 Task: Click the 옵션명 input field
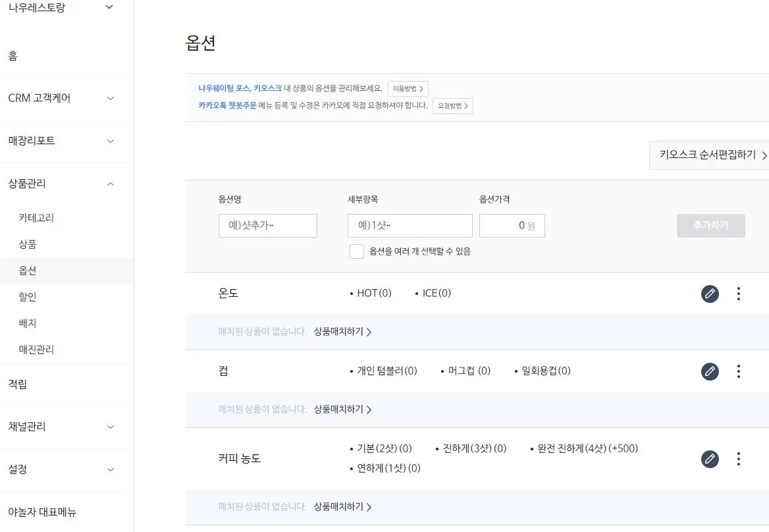point(268,226)
